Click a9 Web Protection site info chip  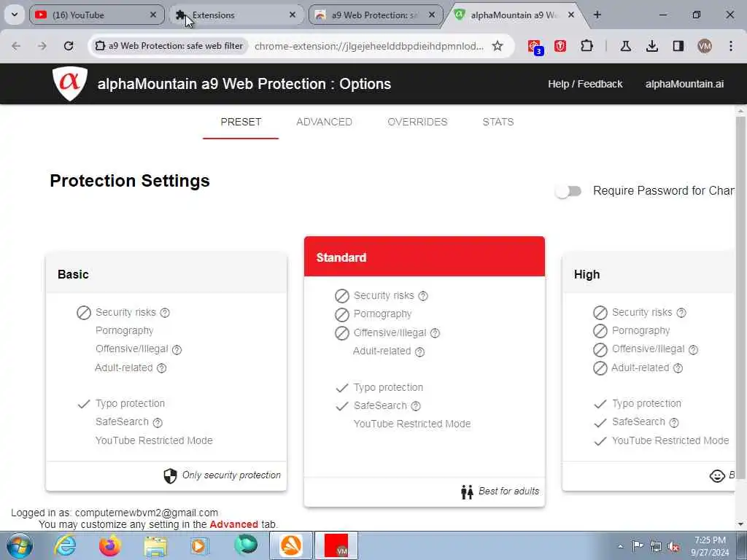[x=169, y=46]
